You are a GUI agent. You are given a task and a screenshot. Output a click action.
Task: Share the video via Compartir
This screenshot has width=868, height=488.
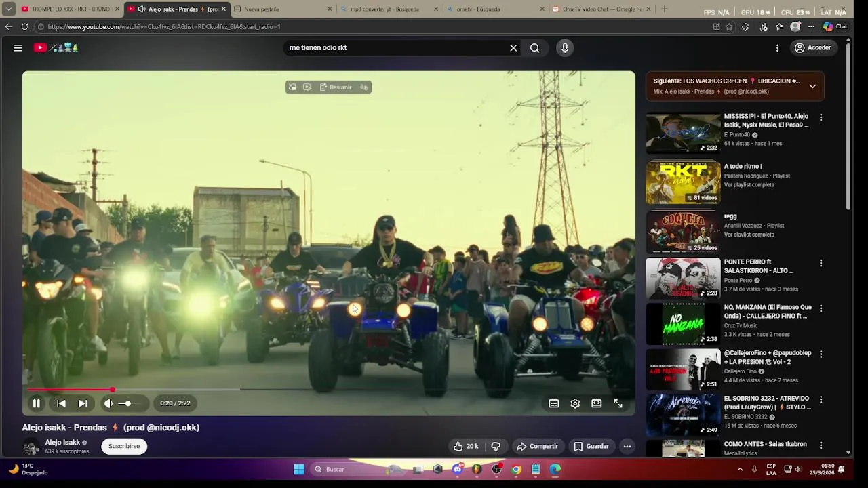[x=537, y=446]
